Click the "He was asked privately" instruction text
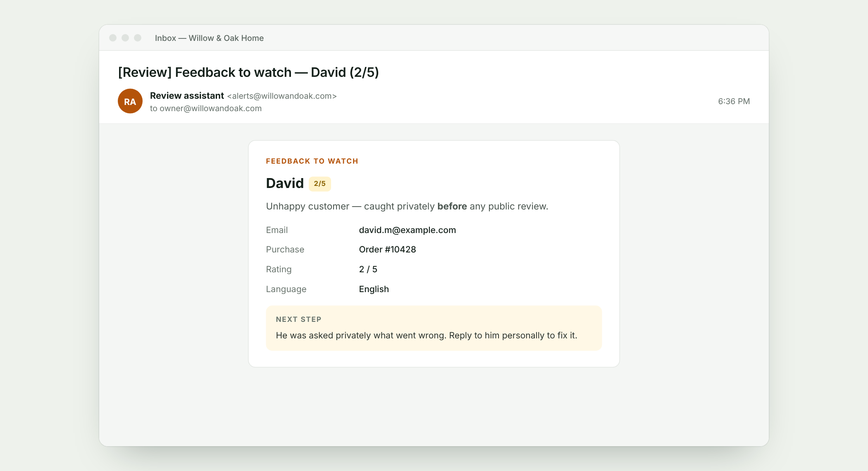Viewport: 868px width, 471px height. pyautogui.click(x=427, y=335)
